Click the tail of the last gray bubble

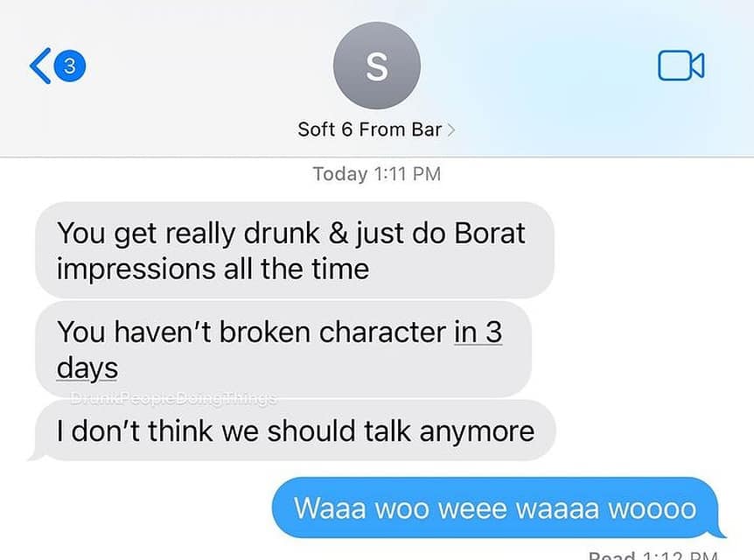[x=37, y=454]
